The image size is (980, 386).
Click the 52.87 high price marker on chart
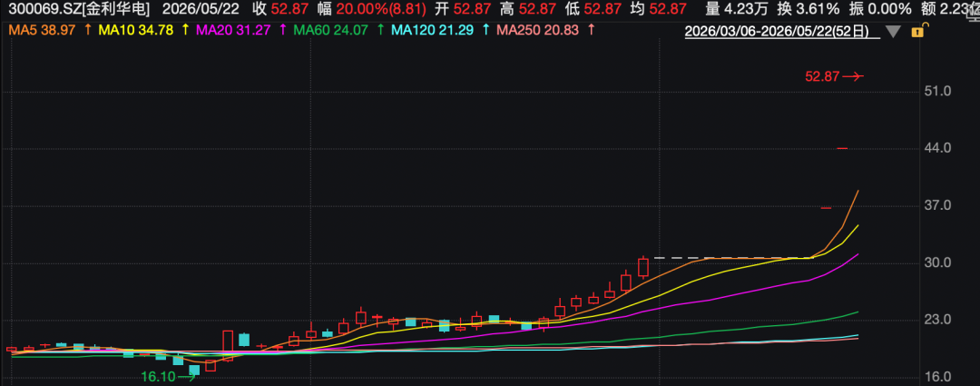click(834, 76)
